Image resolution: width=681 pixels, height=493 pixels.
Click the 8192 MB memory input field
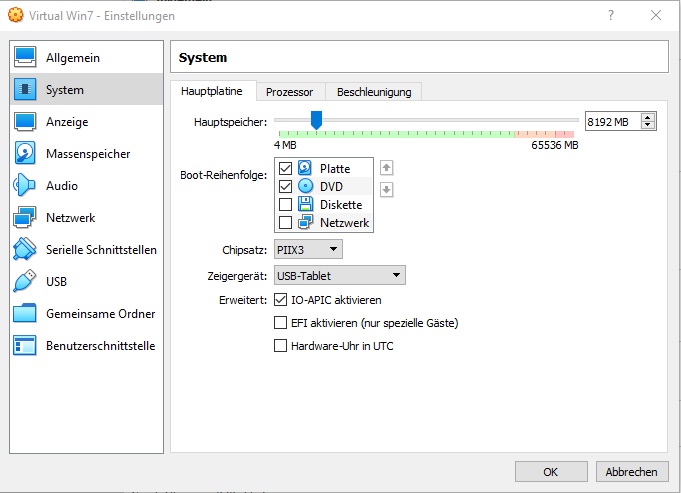click(613, 122)
